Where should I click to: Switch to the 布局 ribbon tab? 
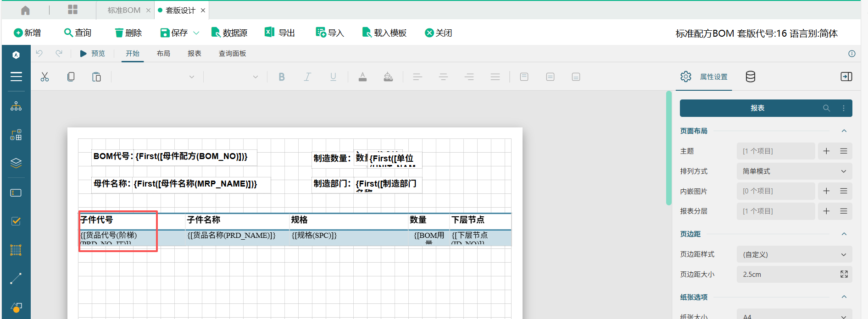163,54
